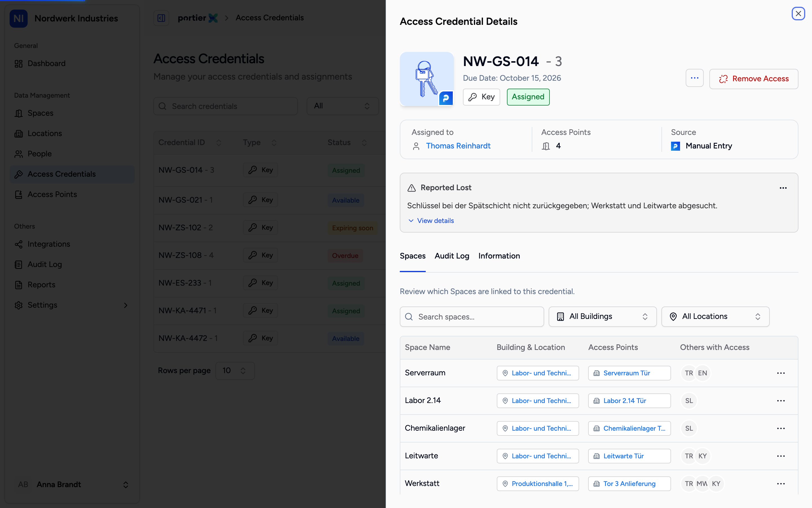The width and height of the screenshot is (812, 508).
Task: Open the All Buildings dropdown
Action: tap(602, 316)
